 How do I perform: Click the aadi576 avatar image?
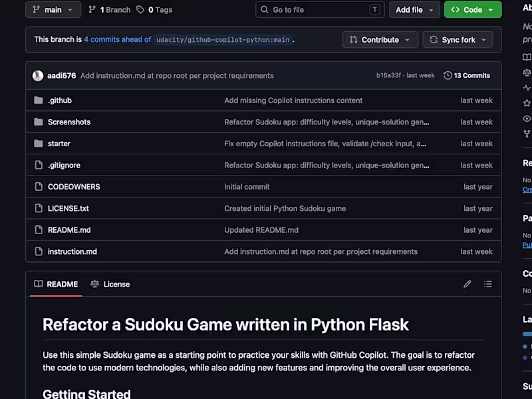point(38,75)
